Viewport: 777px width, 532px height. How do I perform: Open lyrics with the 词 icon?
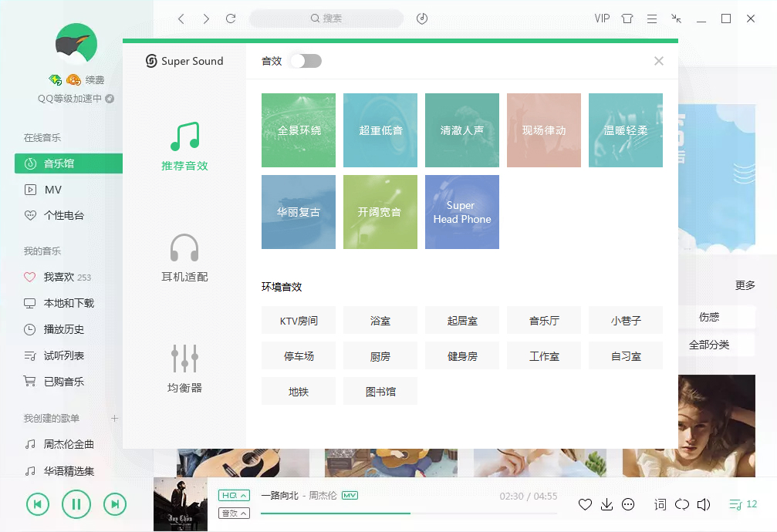coord(660,504)
